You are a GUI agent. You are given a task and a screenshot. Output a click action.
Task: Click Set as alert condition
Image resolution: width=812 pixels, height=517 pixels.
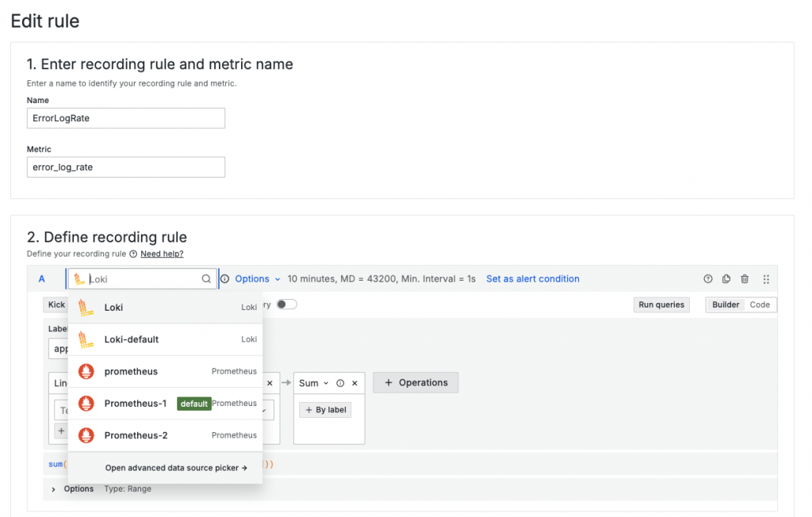coord(532,278)
